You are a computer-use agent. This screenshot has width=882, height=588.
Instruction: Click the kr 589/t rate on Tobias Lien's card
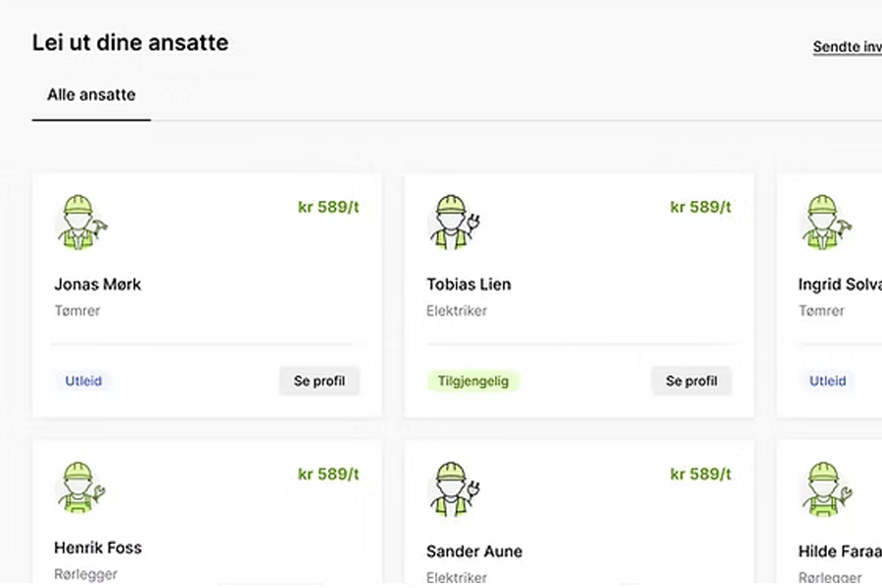700,207
